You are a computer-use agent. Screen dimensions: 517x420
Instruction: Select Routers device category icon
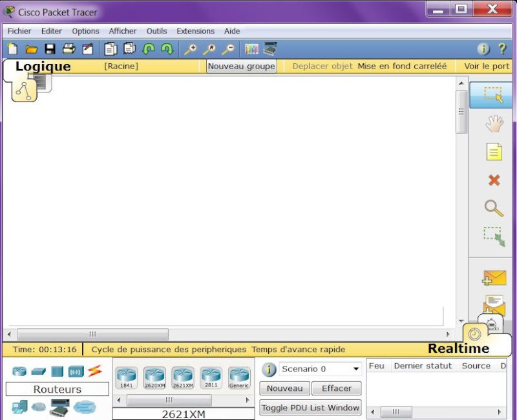(x=19, y=371)
